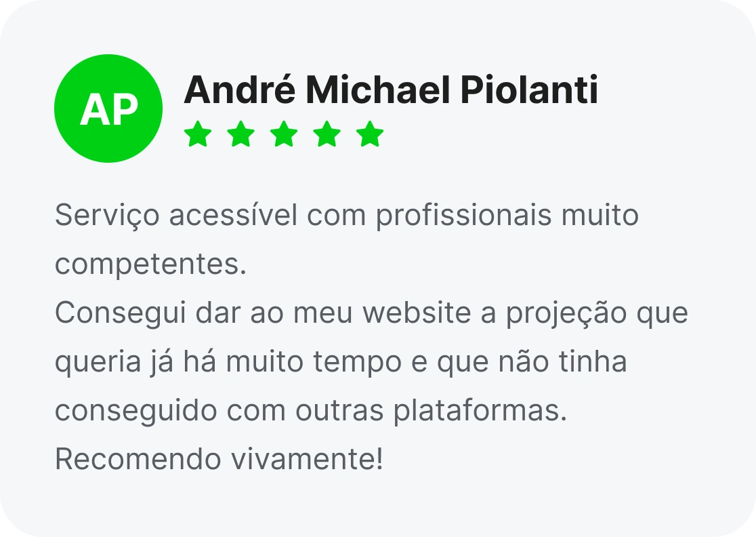This screenshot has width=756, height=537.
Task: Click the word vivamente
Action: pyautogui.click(x=303, y=459)
